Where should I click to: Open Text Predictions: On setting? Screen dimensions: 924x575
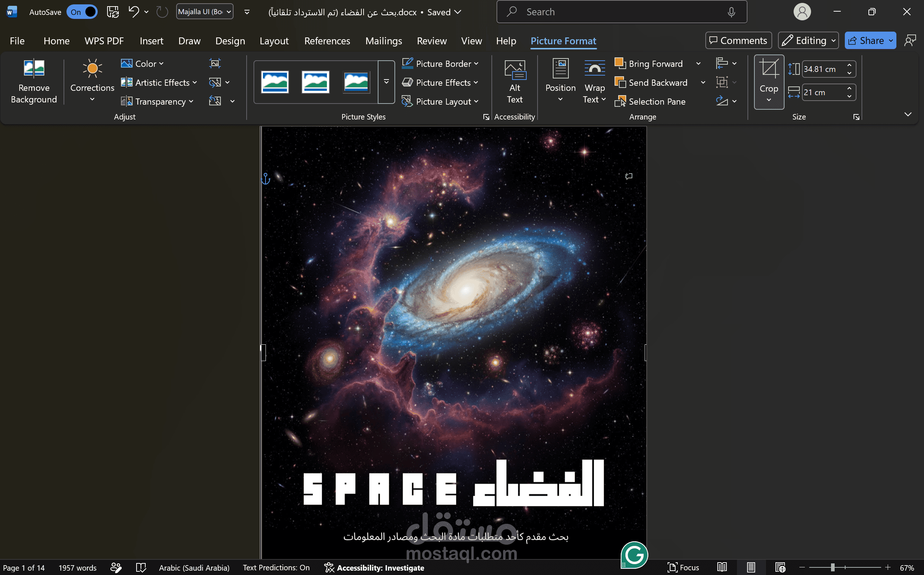click(276, 567)
